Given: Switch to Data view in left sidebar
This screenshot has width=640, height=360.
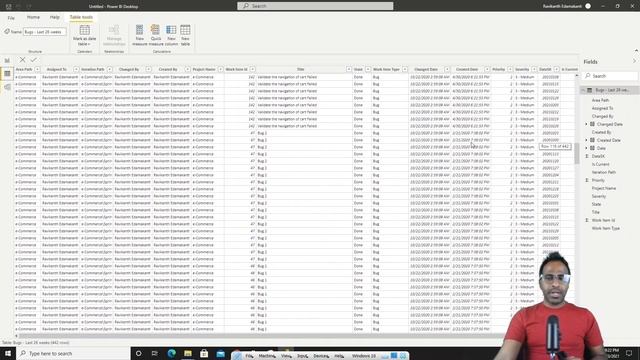Looking at the screenshot, I should [7, 73].
